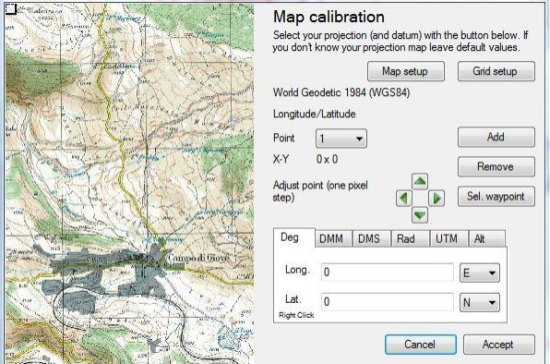Choose Sel. waypoint button
This screenshot has width=550, height=364.
coord(496,196)
